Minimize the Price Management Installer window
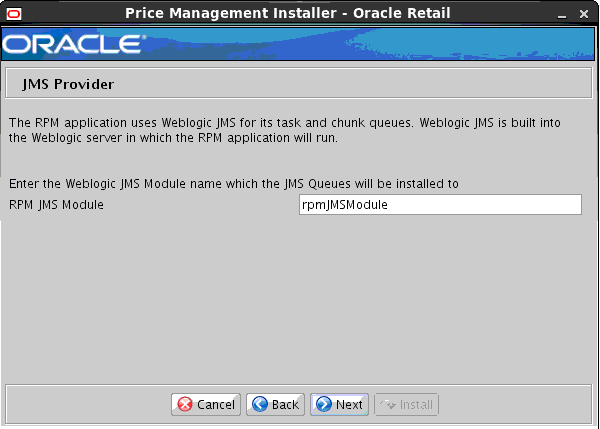 coord(562,15)
